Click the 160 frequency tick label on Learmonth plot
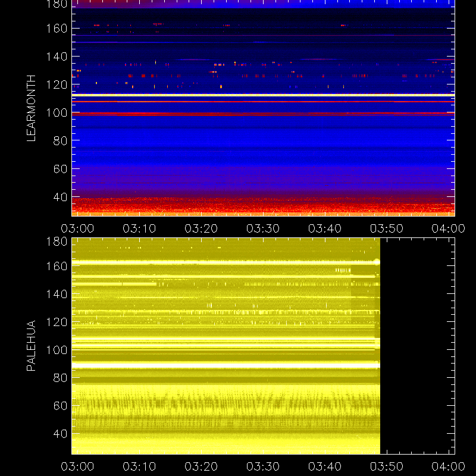This screenshot has height=476, width=476. (57, 29)
